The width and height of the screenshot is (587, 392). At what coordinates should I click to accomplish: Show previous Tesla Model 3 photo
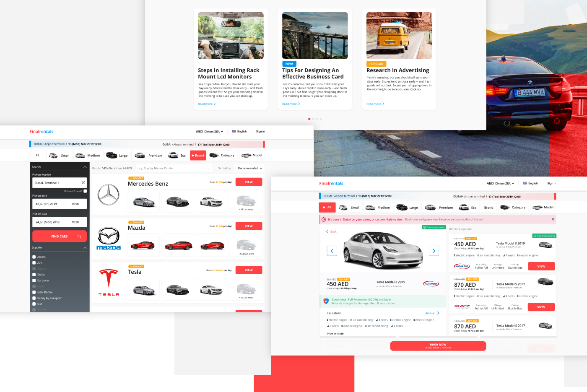click(x=332, y=251)
